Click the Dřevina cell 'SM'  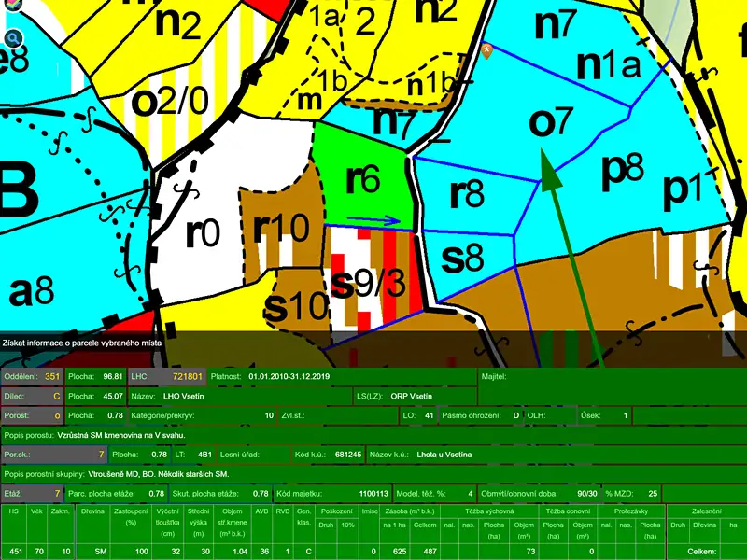coord(100,552)
